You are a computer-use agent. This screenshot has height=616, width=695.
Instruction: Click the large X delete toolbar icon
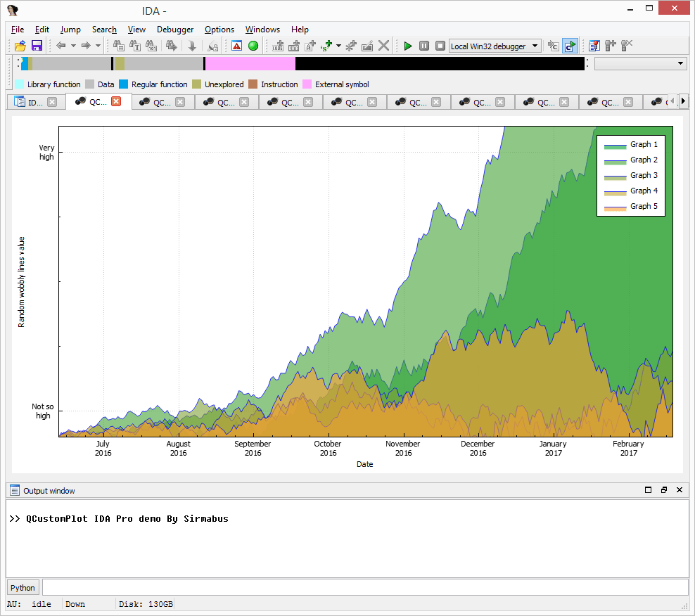384,46
